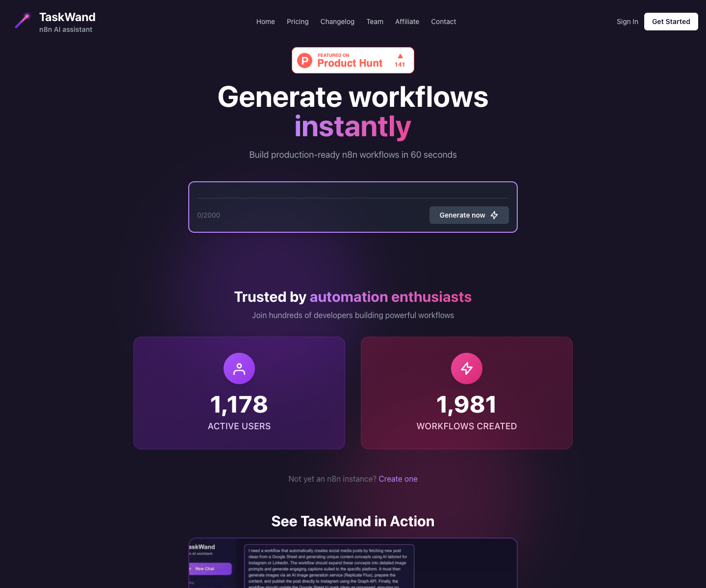This screenshot has width=706, height=588.
Task: Click the purple user icon above Active Users
Action: click(x=239, y=368)
